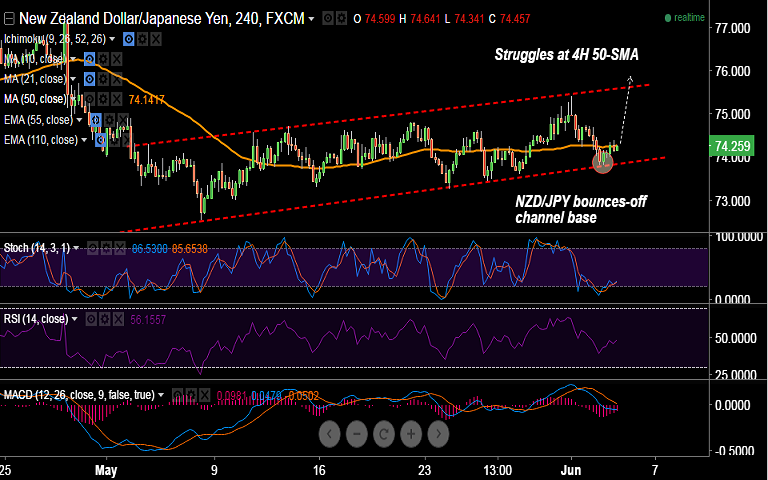Click the May label on the time axis
The height and width of the screenshot is (480, 768).
pyautogui.click(x=106, y=471)
